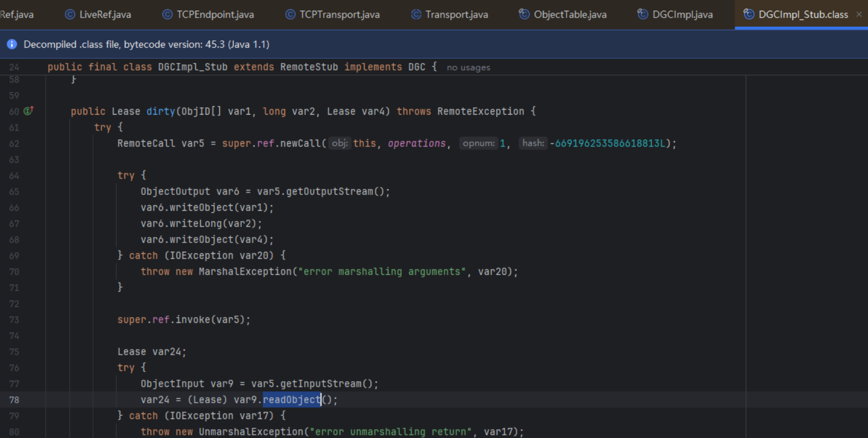This screenshot has width=868, height=438.
Task: Click the file icon on the Transport.java tab
Action: click(x=416, y=14)
